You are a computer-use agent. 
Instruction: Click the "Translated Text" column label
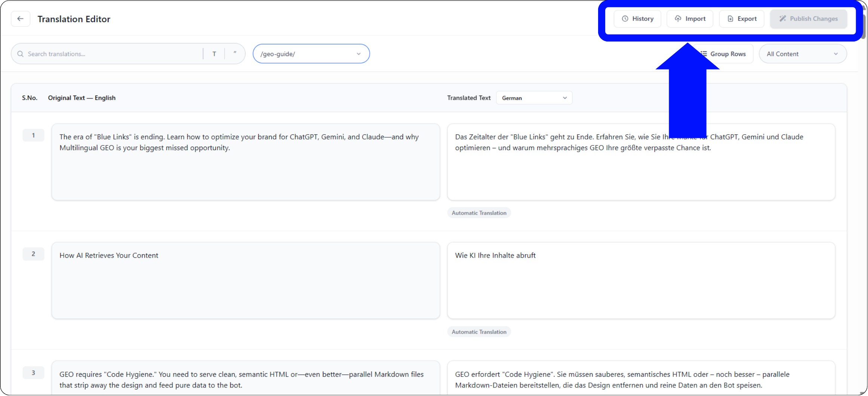(469, 98)
